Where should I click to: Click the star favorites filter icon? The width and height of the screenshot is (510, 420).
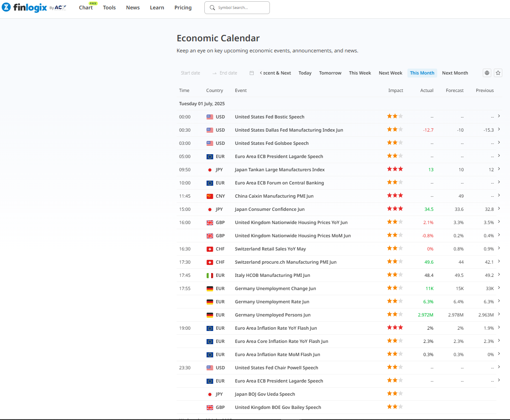(x=498, y=73)
